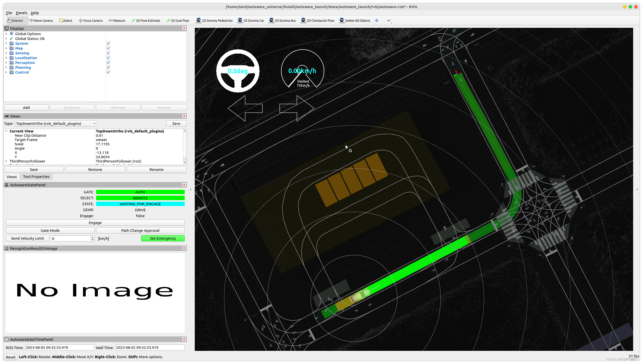
Task: Disable the Planning display checkbox
Action: point(108,67)
